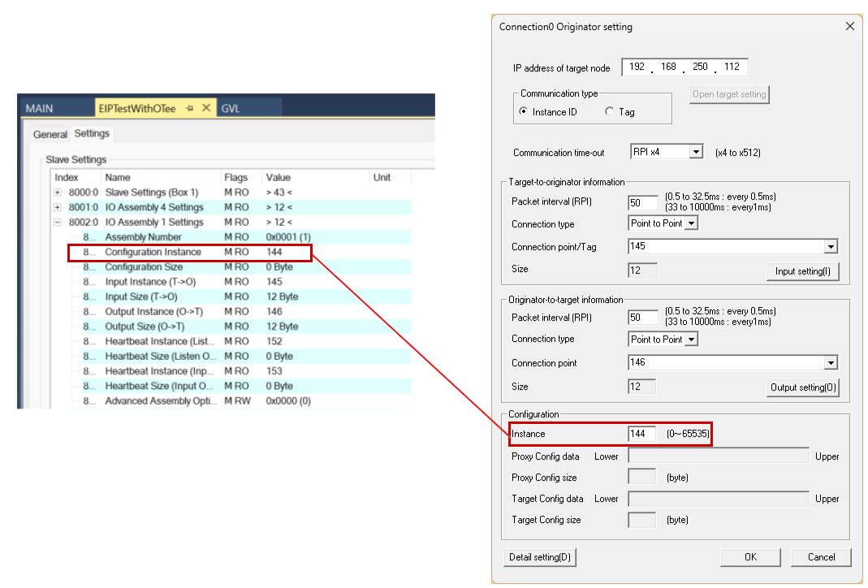Screen dimensions: 868x588
Task: Select the Instance ID radio button
Action: (x=523, y=112)
